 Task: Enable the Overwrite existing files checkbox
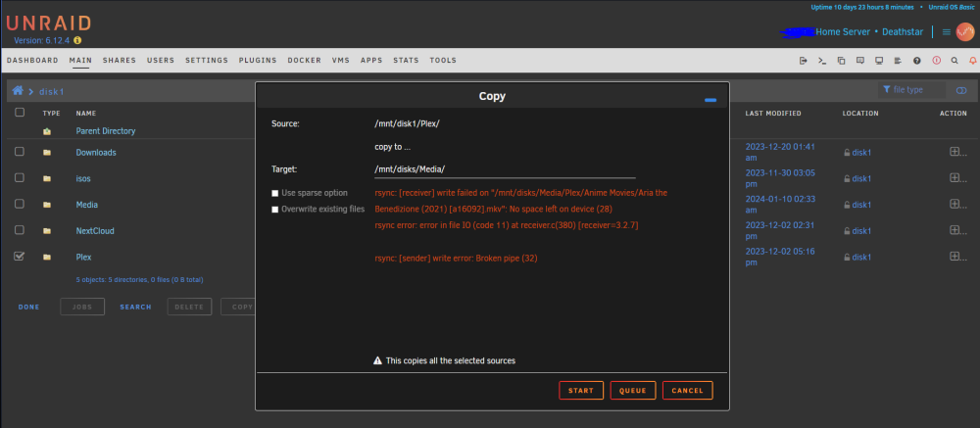coord(275,210)
